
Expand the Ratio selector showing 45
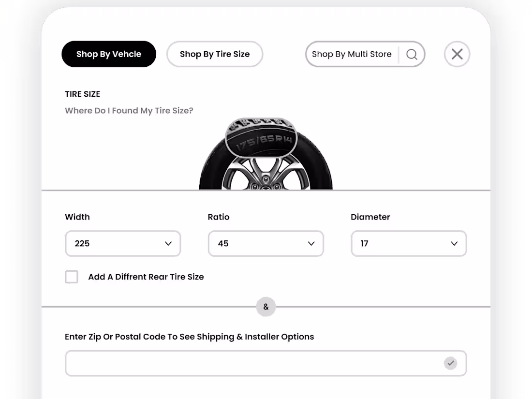[266, 243]
